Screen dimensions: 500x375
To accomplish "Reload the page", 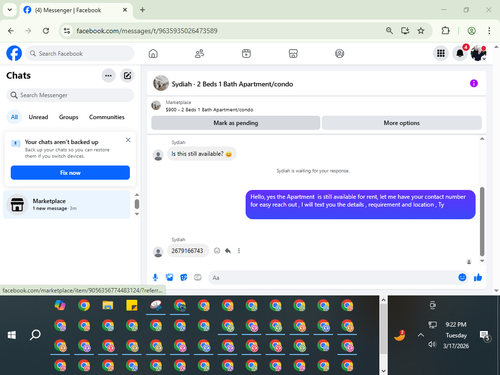I will point(46,31).
